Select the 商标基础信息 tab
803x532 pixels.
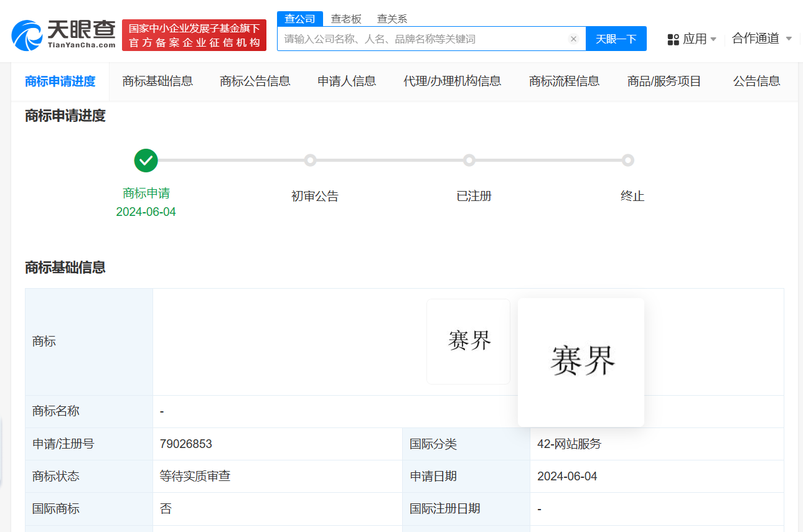click(158, 81)
